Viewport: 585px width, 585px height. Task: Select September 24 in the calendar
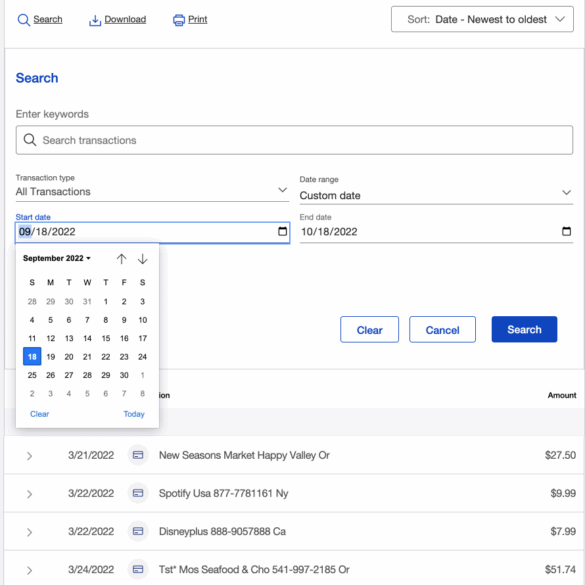[143, 356]
